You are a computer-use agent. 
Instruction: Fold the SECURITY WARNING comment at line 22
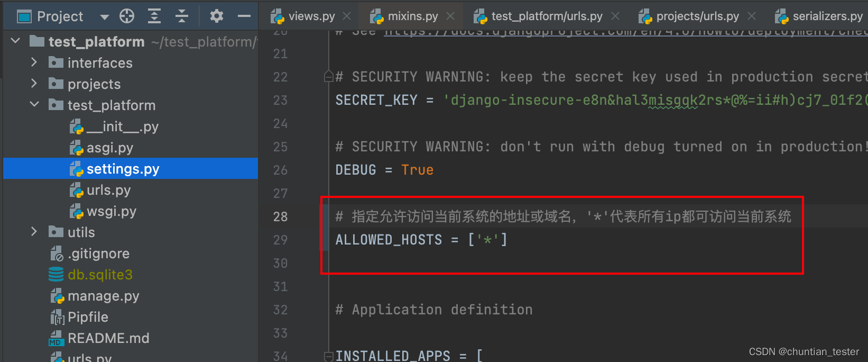point(328,77)
